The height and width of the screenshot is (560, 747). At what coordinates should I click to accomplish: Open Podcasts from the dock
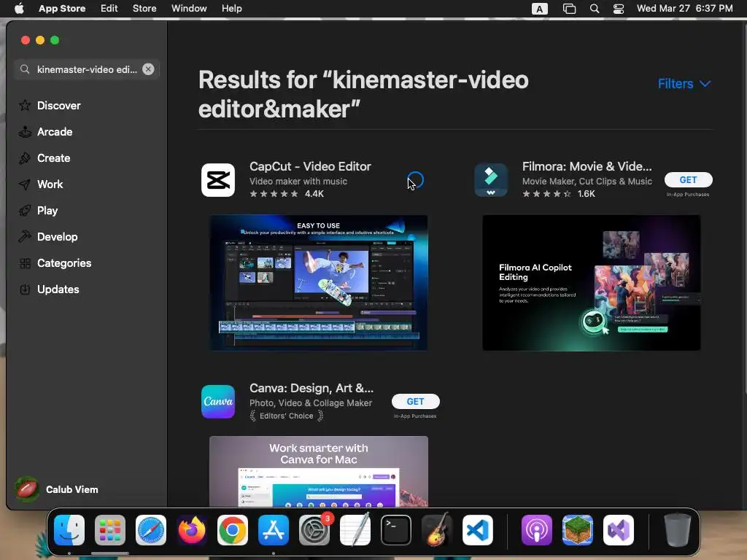(536, 530)
